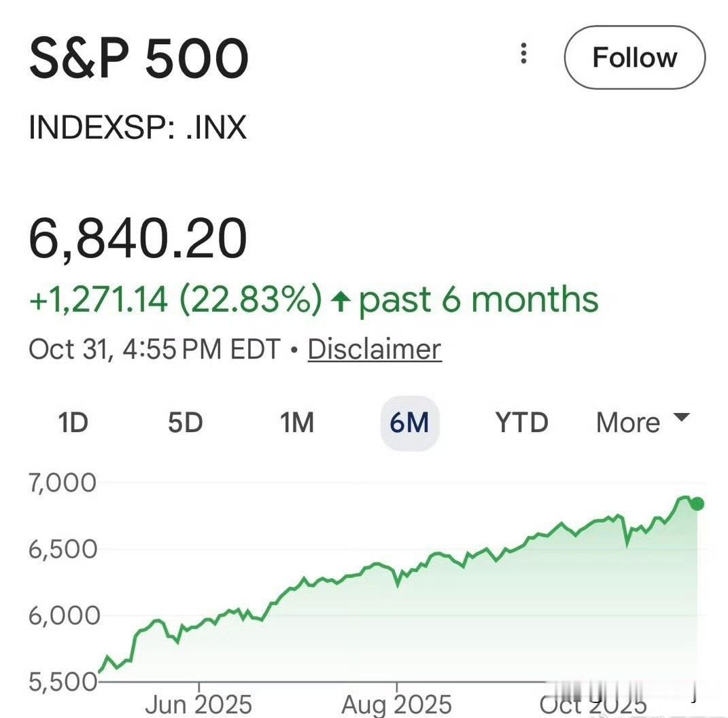
Task: Follow the S&P 500 index
Action: point(634,58)
